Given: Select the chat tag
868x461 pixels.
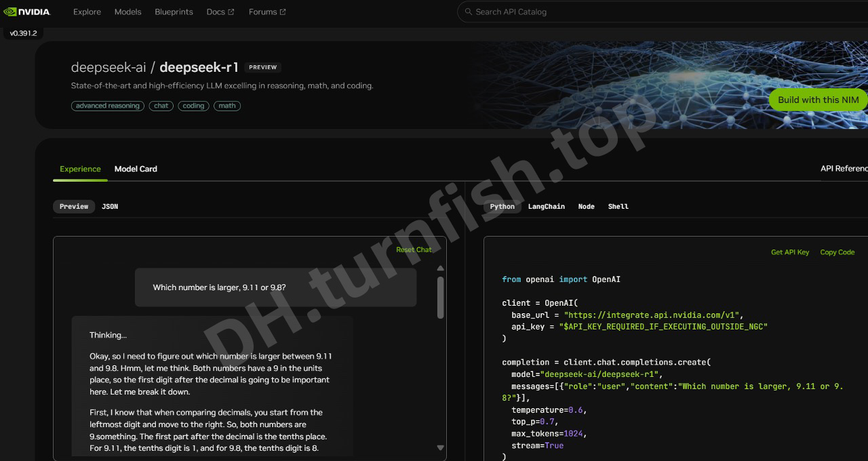Looking at the screenshot, I should [x=161, y=106].
